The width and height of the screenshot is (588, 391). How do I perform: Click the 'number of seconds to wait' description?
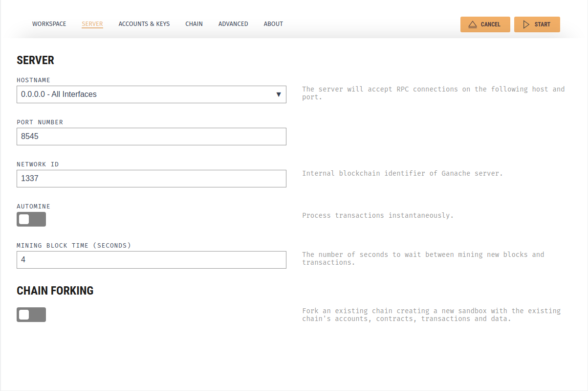pyautogui.click(x=423, y=258)
